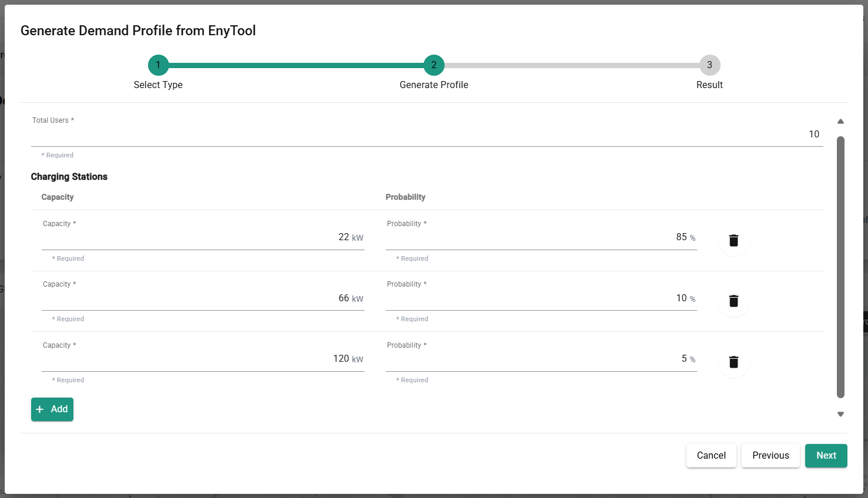Delete the 66 kW charging station row
Screen dimensions: 868x498
pyautogui.click(x=734, y=301)
